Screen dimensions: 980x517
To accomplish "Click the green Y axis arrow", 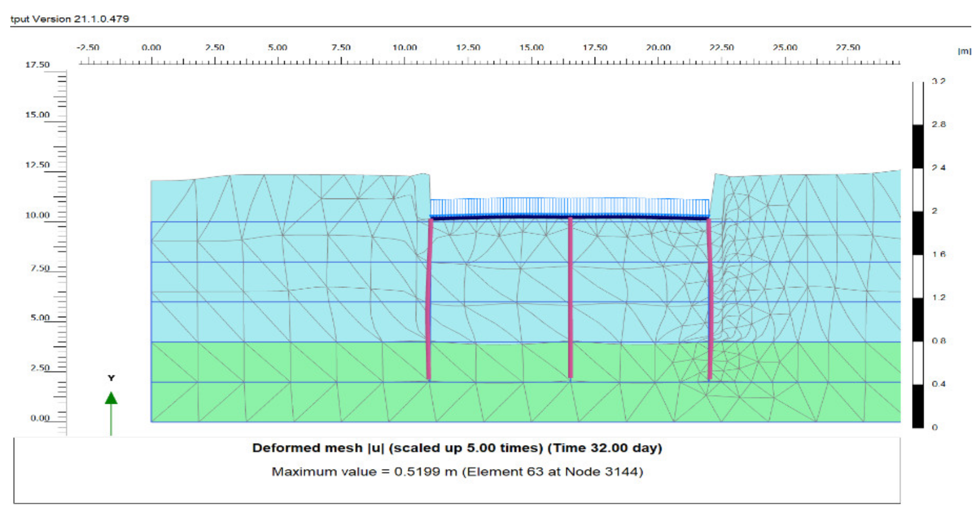I will [x=111, y=399].
